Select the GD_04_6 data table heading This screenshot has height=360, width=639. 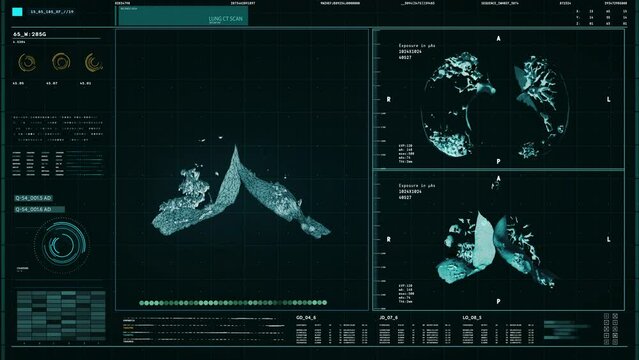click(306, 318)
